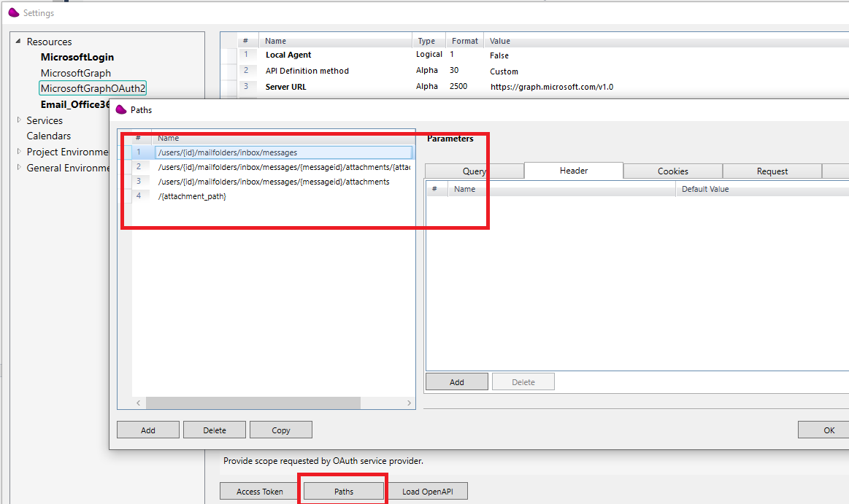Switch to the Request tab
Viewport: 849px width, 504px height.
click(x=772, y=170)
